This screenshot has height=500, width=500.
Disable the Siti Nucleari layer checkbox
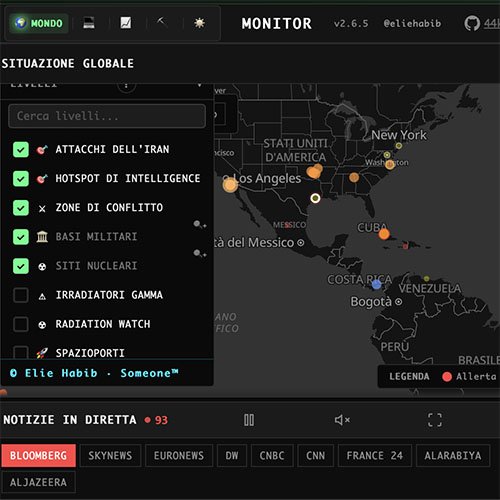21,266
